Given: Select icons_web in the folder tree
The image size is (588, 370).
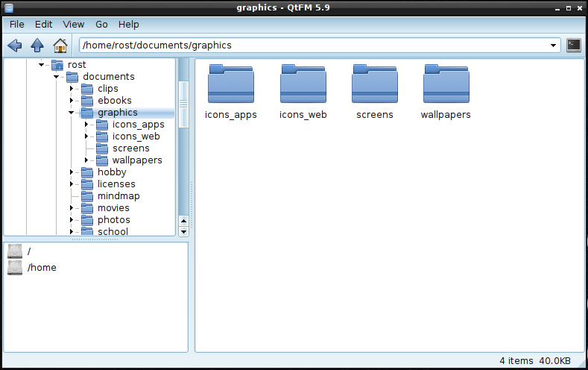Looking at the screenshot, I should point(136,137).
